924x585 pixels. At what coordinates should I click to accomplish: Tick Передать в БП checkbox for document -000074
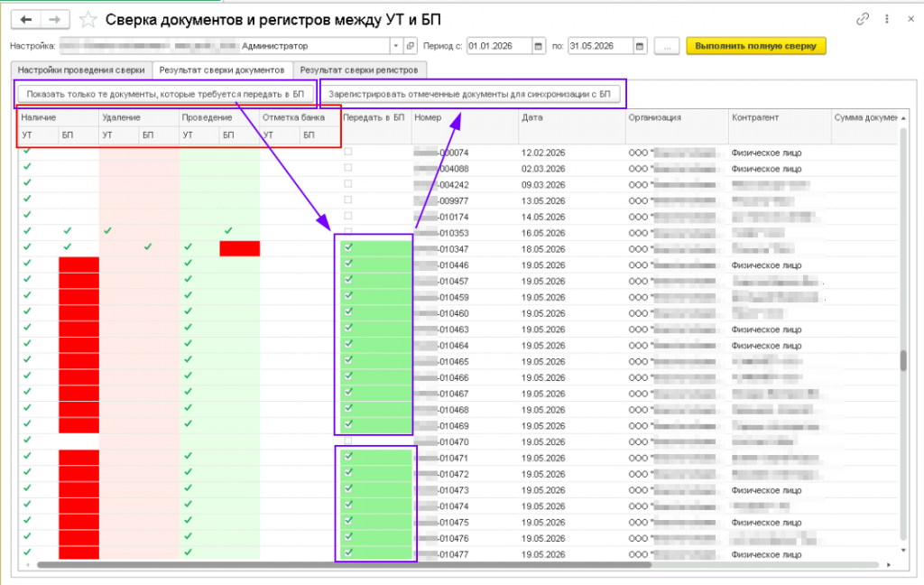(348, 152)
